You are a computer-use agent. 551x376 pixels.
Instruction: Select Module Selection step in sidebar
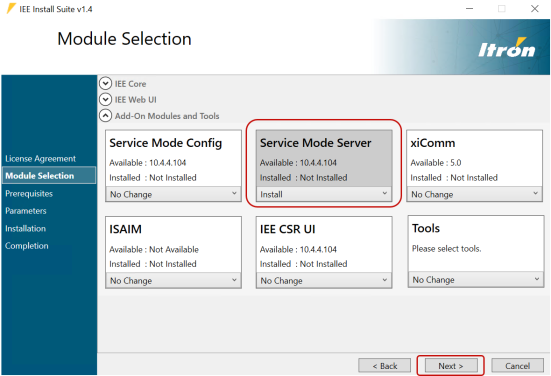tap(49, 175)
